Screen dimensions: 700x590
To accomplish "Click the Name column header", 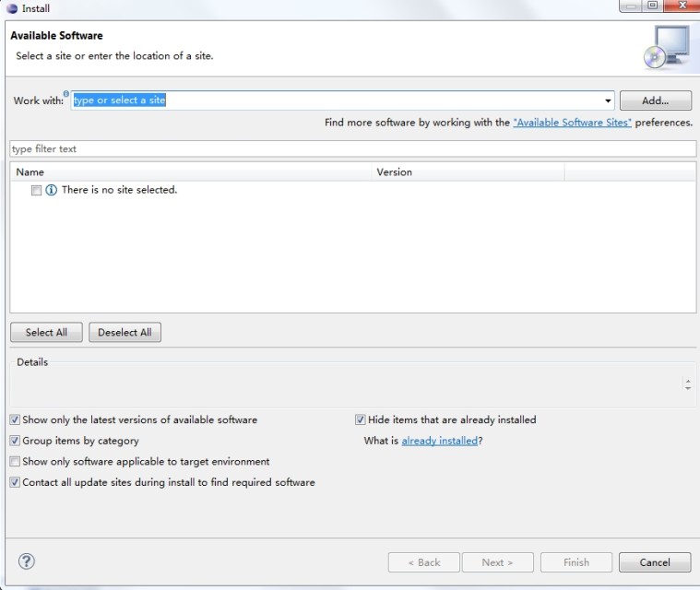I will (x=191, y=171).
